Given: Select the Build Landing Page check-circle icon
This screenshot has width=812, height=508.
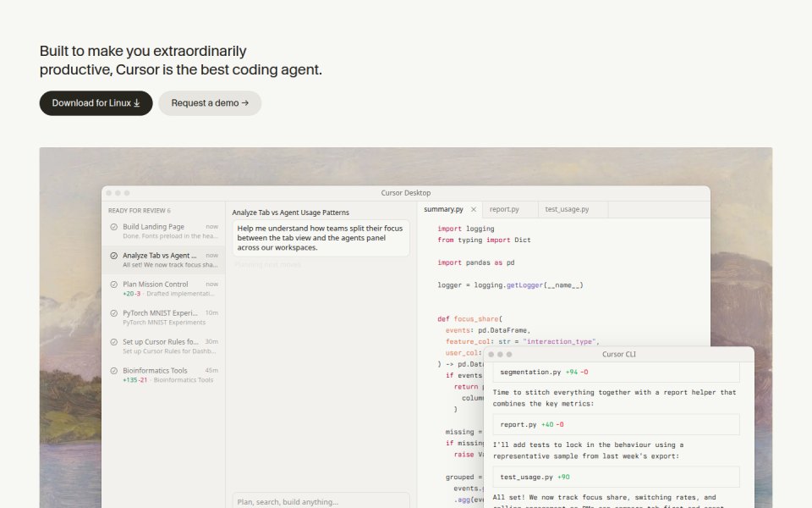Looking at the screenshot, I should [x=113, y=227].
